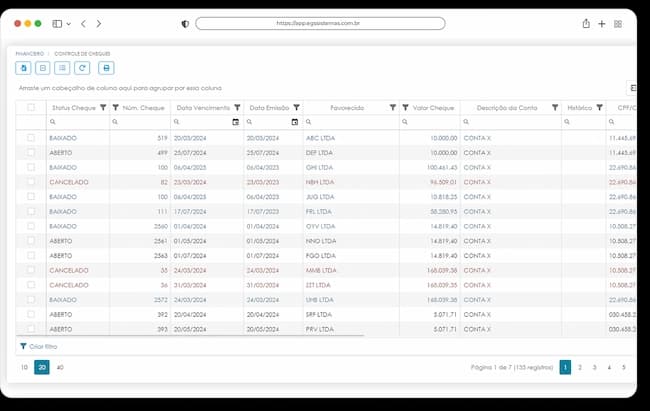Go back with browser back arrow
This screenshot has width=650, height=411.
pos(83,24)
